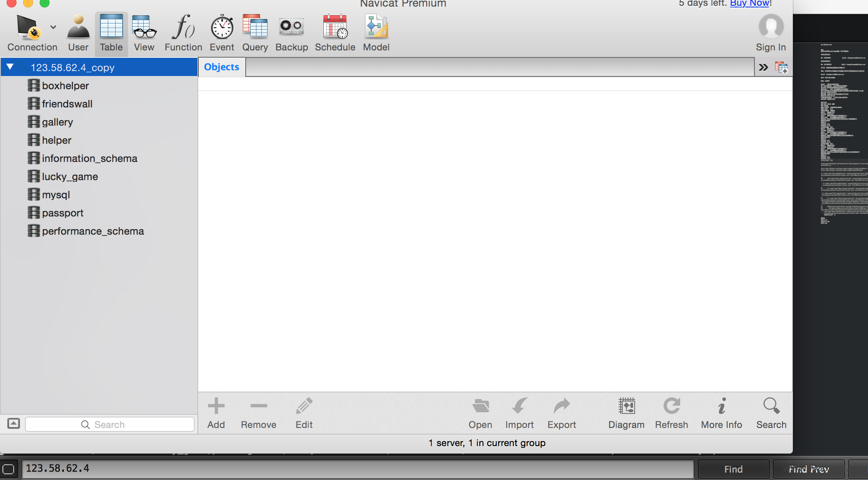The width and height of the screenshot is (868, 480).
Task: Click Find Prev in background window
Action: [809, 469]
